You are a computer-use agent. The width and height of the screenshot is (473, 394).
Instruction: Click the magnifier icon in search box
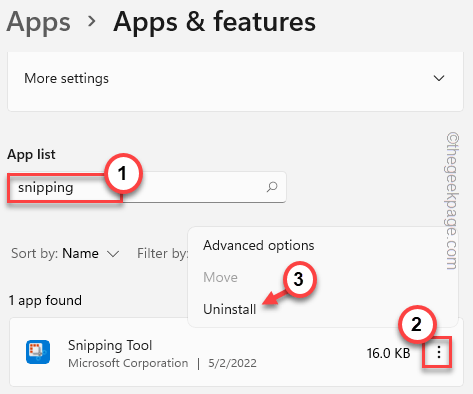click(272, 187)
